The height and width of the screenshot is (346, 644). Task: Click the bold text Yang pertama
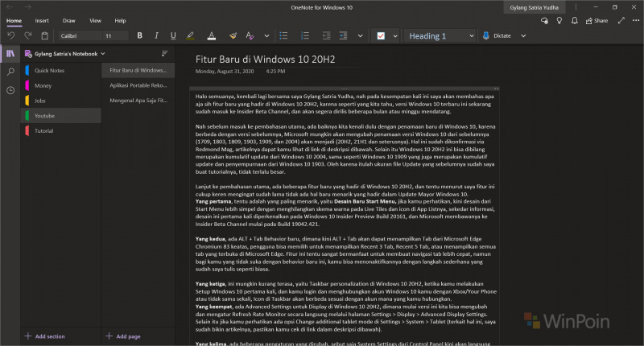(213, 201)
